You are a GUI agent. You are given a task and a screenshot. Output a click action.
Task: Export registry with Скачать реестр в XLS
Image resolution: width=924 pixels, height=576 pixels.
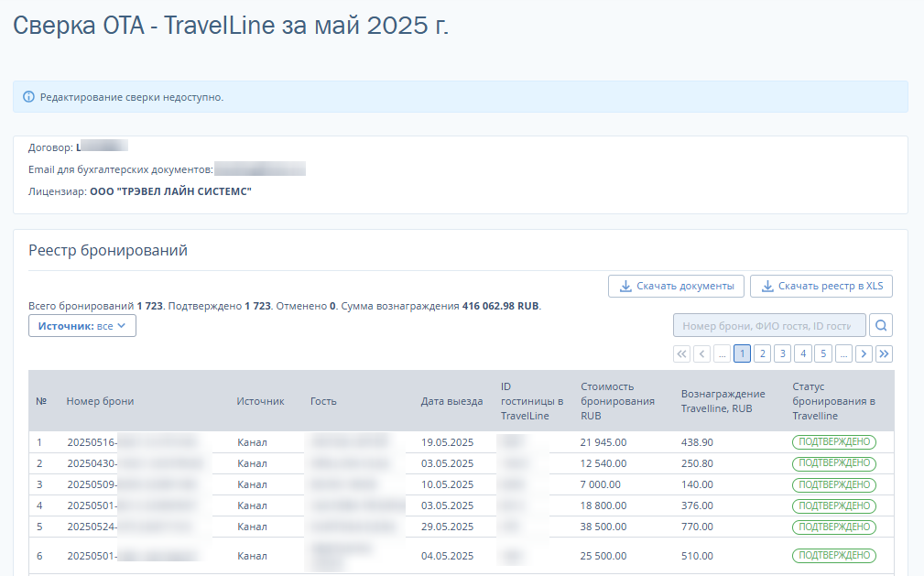pyautogui.click(x=821, y=286)
